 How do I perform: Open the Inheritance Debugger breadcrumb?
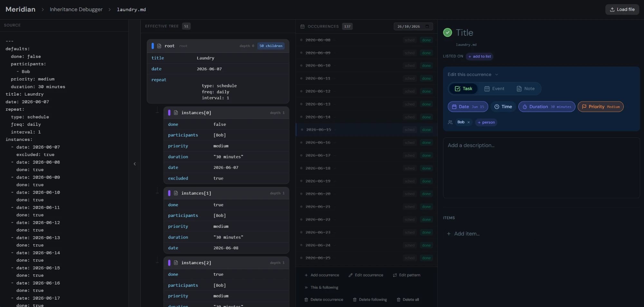[x=76, y=9]
